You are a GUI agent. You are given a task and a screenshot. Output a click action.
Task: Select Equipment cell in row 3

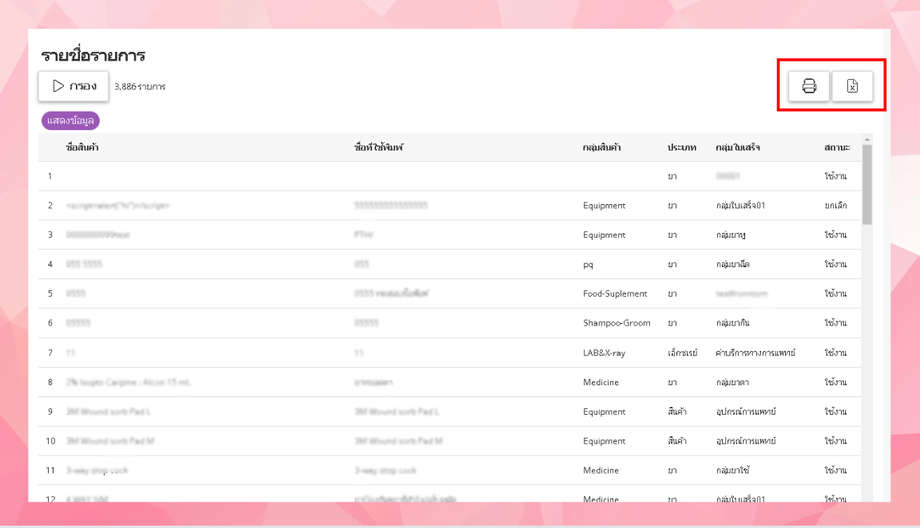[604, 235]
